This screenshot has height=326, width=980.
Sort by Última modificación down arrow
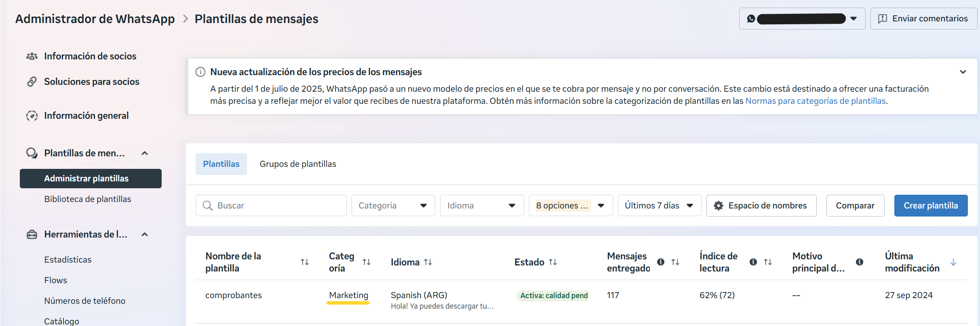[x=953, y=262]
